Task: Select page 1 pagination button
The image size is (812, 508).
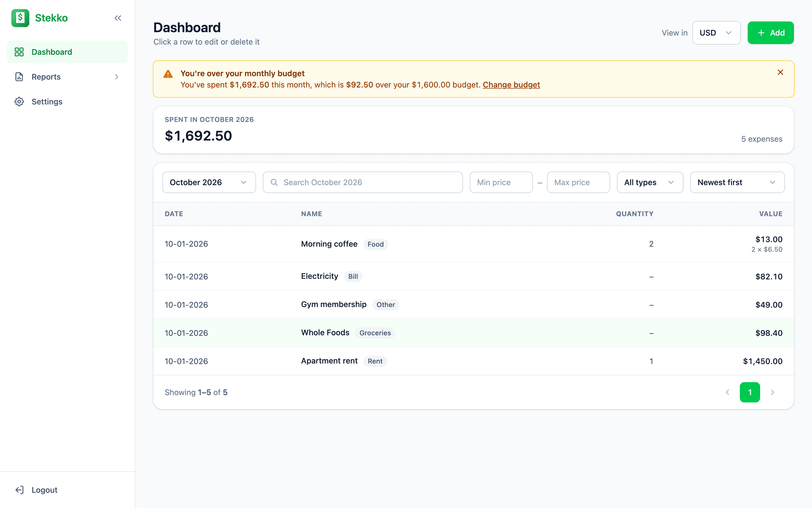Action: point(750,392)
